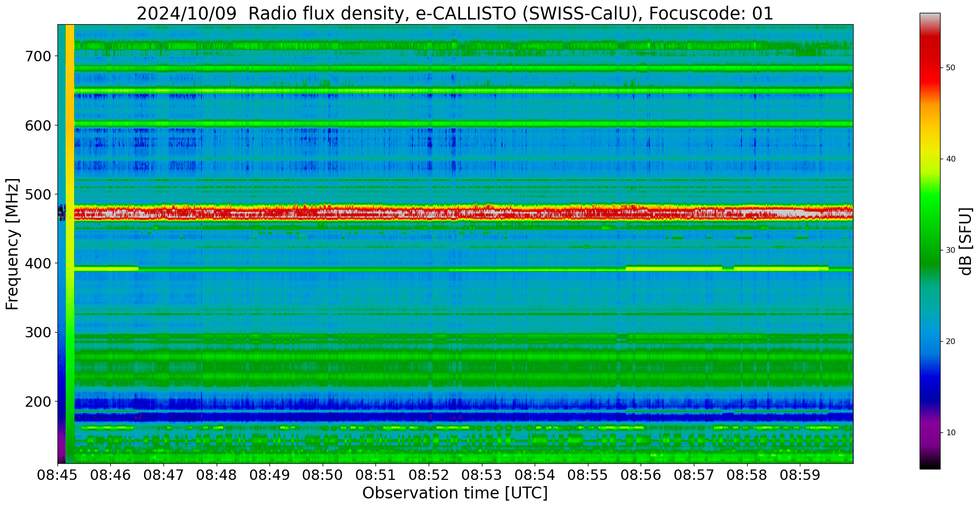Click the 08:57 time tick label

click(694, 476)
